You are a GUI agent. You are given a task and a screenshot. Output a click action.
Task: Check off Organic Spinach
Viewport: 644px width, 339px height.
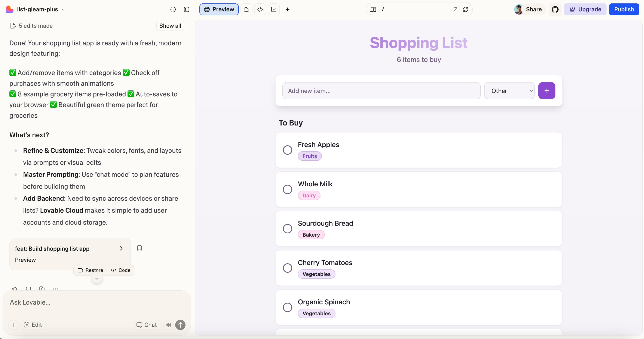pyautogui.click(x=288, y=307)
